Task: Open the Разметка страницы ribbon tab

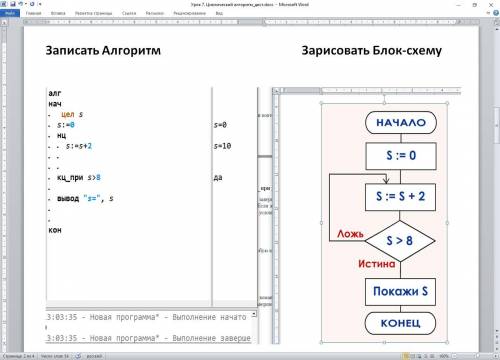Action: [93, 13]
